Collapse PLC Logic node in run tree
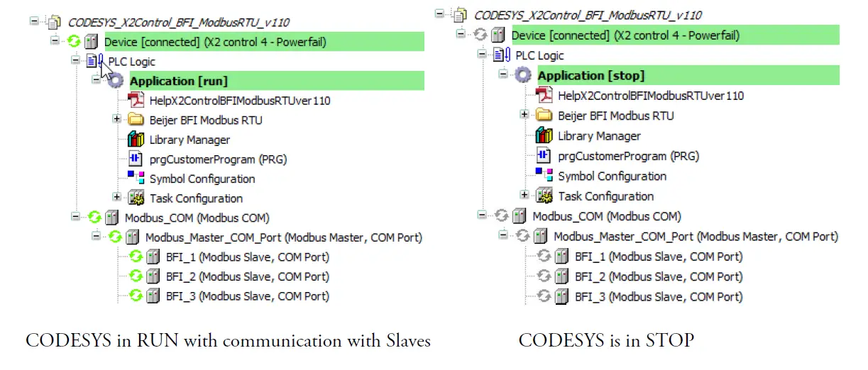The height and width of the screenshot is (370, 868). [75, 61]
